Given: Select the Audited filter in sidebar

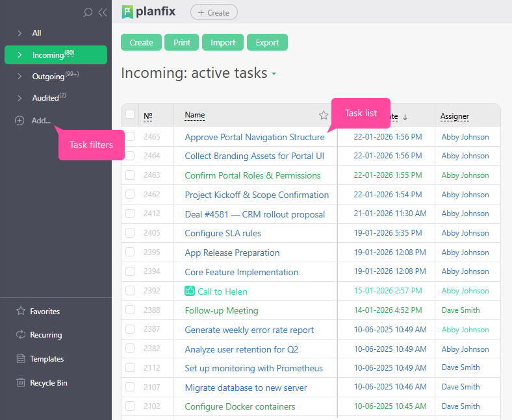Looking at the screenshot, I should point(45,98).
